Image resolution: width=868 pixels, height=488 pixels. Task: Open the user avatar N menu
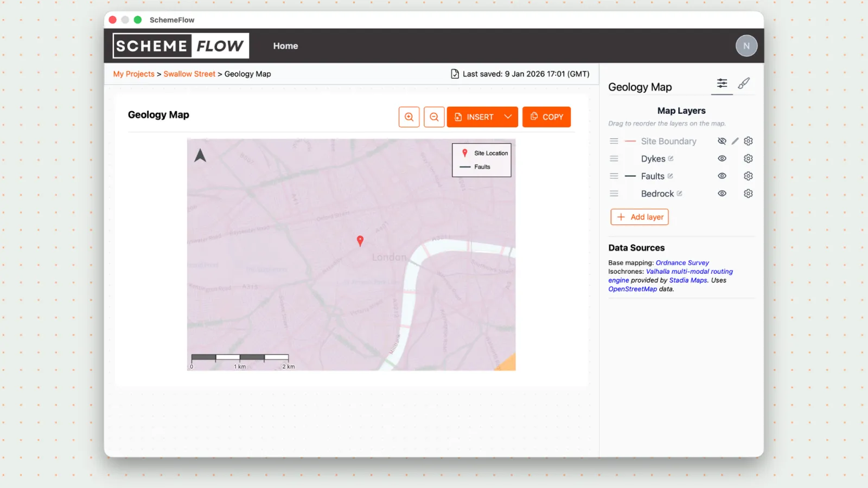[x=746, y=46]
